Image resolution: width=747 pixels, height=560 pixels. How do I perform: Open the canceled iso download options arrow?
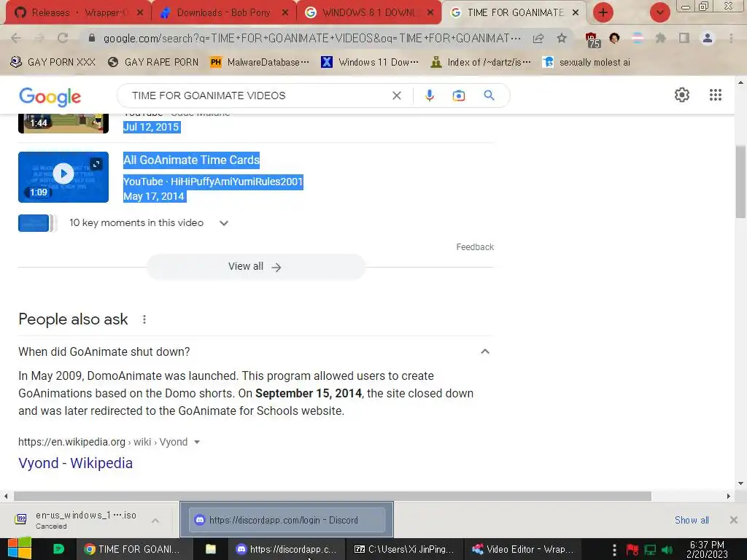click(x=155, y=521)
